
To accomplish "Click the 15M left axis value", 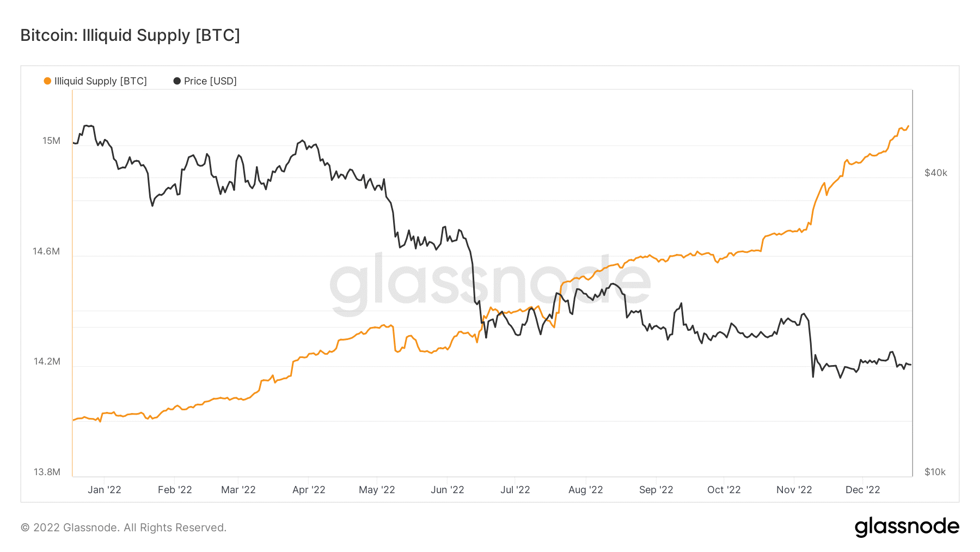I will pos(52,141).
